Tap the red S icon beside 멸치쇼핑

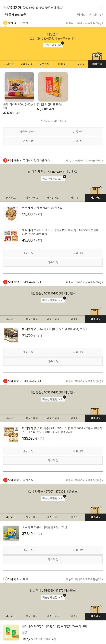point(5,480)
